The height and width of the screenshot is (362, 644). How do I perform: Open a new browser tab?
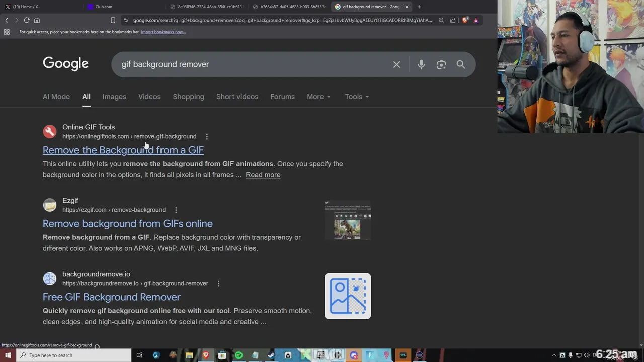419,7
